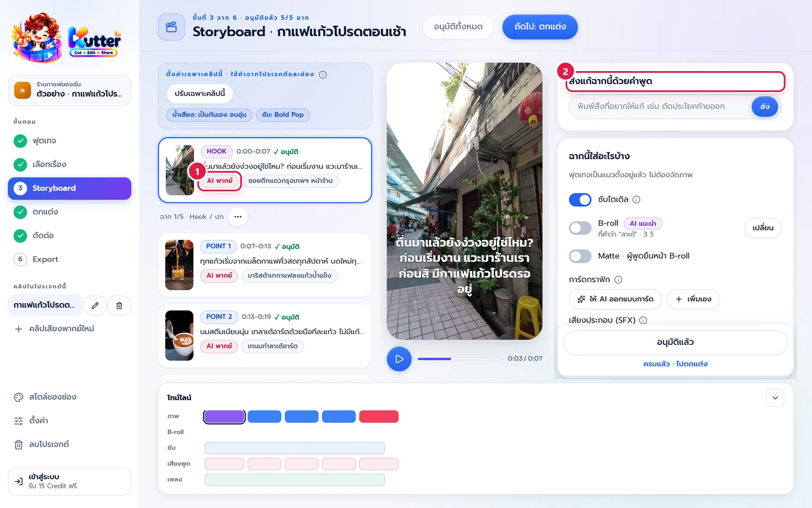This screenshot has height=508, width=812.
Task: Enable the B-roll toggle
Action: point(580,227)
